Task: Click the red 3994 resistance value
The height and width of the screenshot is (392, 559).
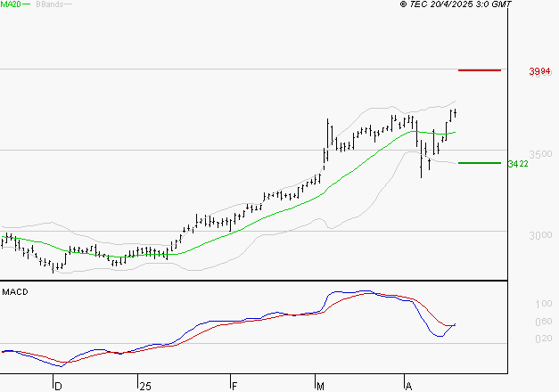Action: [x=539, y=71]
